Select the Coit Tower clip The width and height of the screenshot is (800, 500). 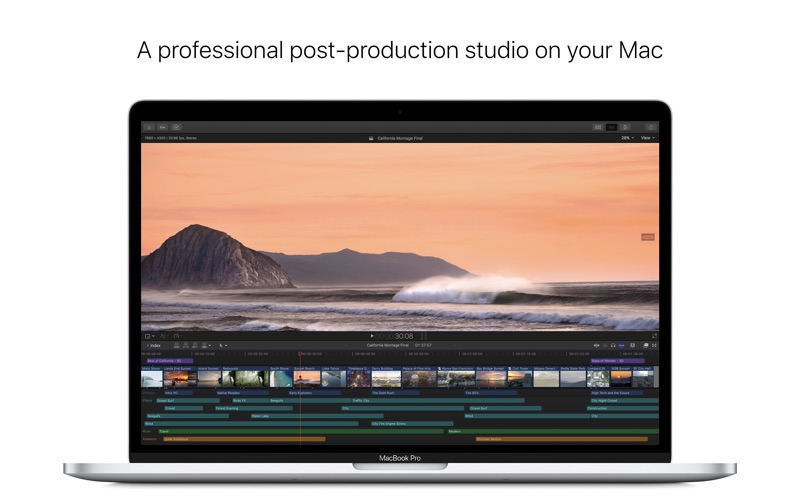coord(520,377)
